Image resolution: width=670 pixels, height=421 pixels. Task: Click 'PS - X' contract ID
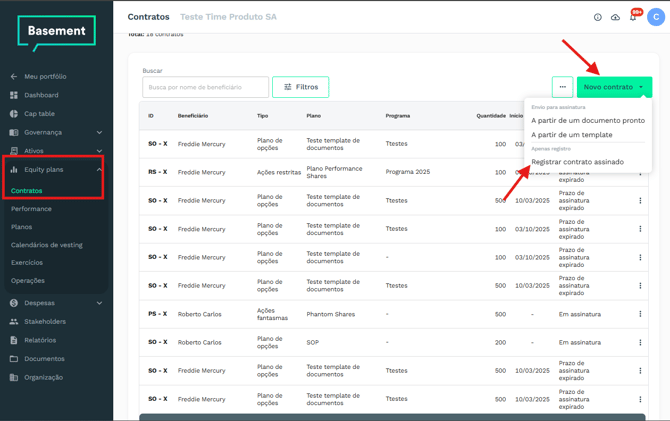158,314
